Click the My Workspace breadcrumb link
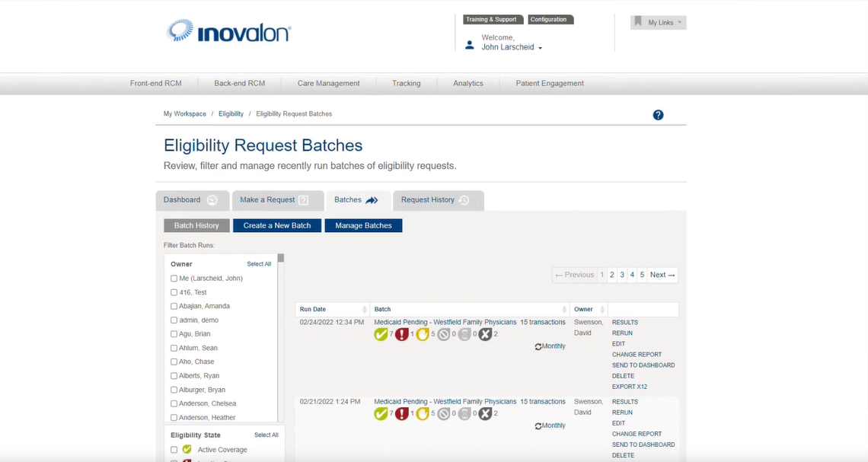This screenshot has width=868, height=462. (x=184, y=114)
